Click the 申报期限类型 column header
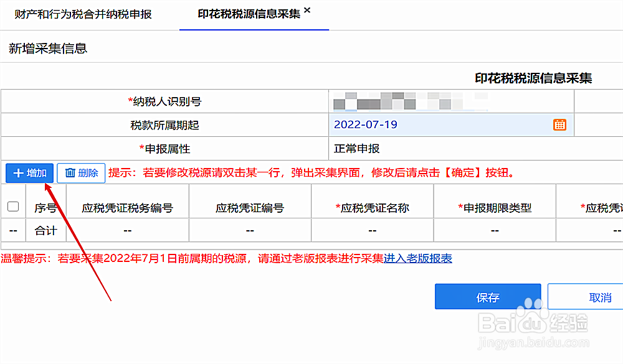 [494, 206]
